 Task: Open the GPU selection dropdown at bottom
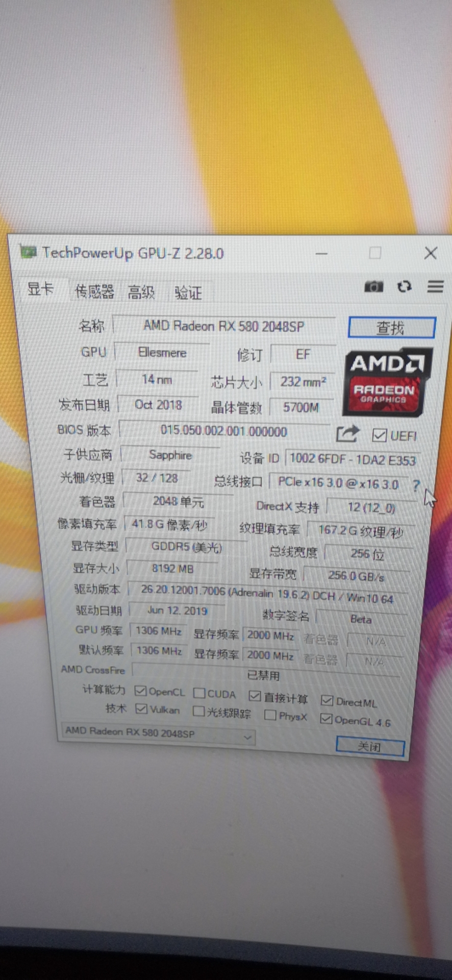pyautogui.click(x=158, y=733)
